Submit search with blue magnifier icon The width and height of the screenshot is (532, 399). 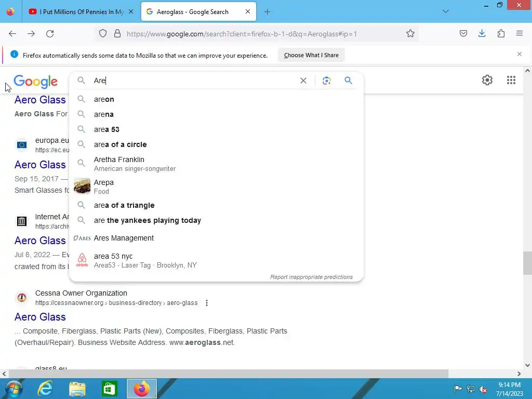pyautogui.click(x=349, y=81)
